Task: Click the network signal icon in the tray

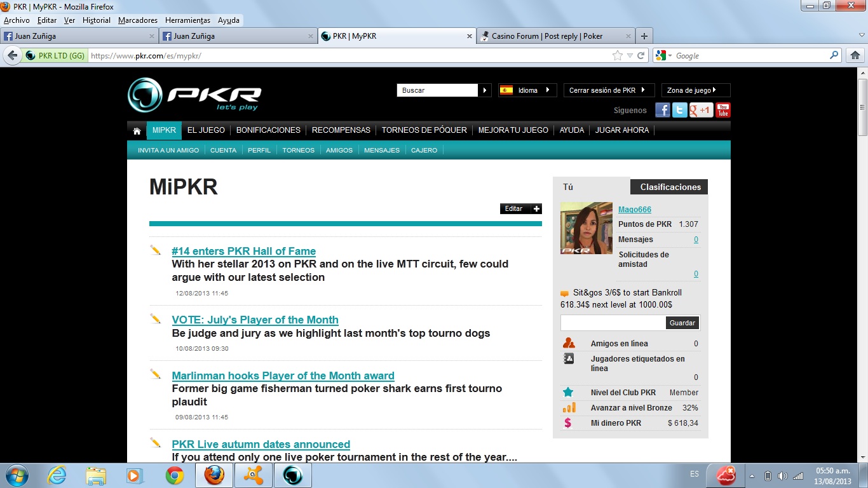Action: pos(797,475)
